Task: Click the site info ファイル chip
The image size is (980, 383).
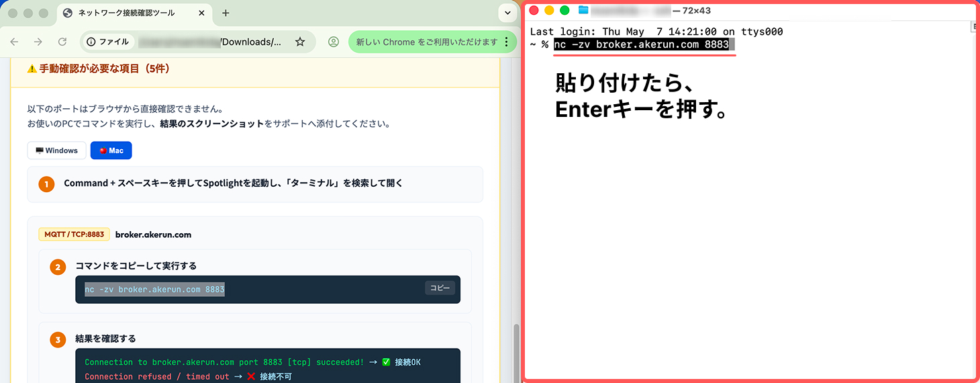Action: (x=108, y=42)
